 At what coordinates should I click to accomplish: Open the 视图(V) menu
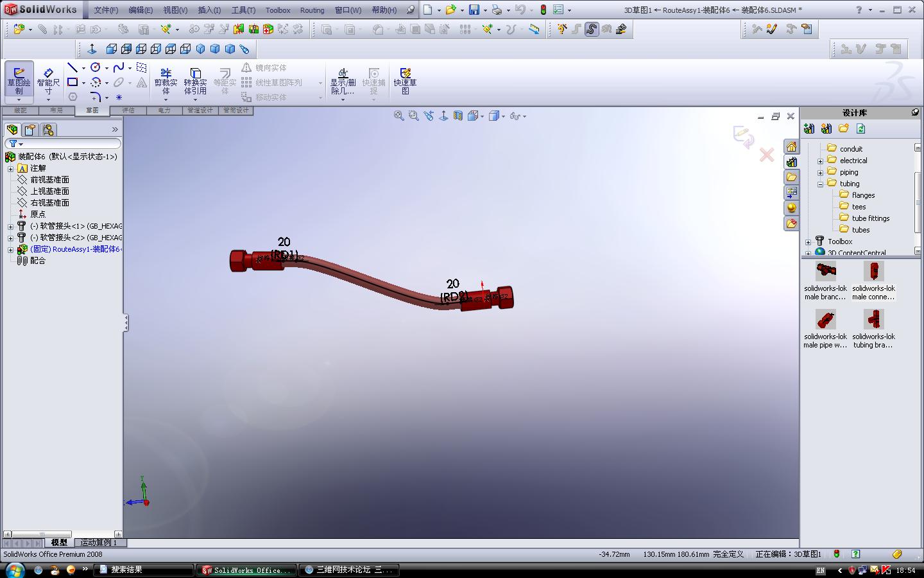(x=175, y=10)
